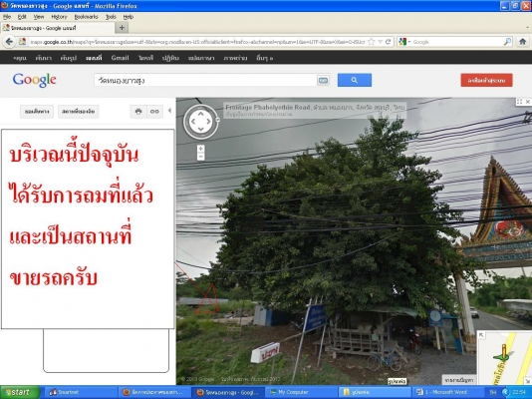Open the Tools menu

coord(111,17)
